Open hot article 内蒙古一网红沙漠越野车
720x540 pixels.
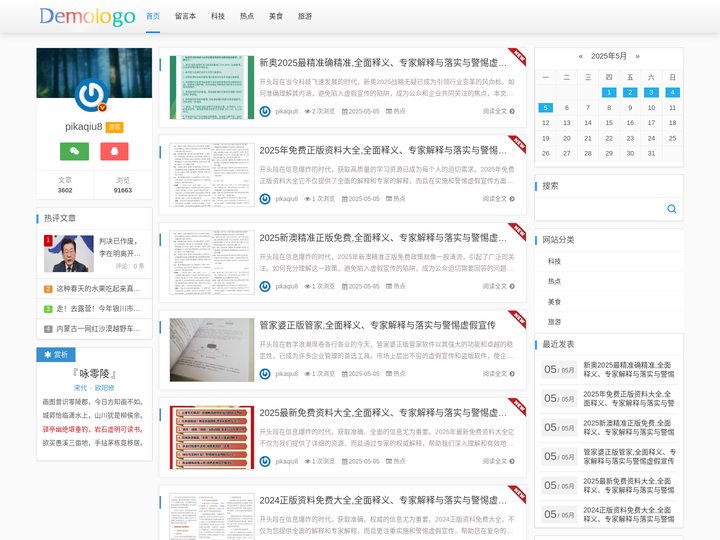pyautogui.click(x=98, y=329)
